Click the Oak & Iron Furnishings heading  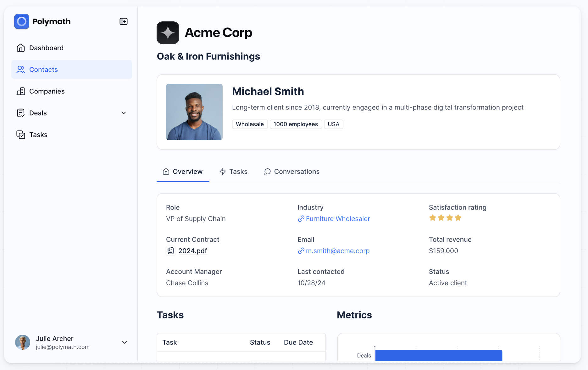coord(208,56)
